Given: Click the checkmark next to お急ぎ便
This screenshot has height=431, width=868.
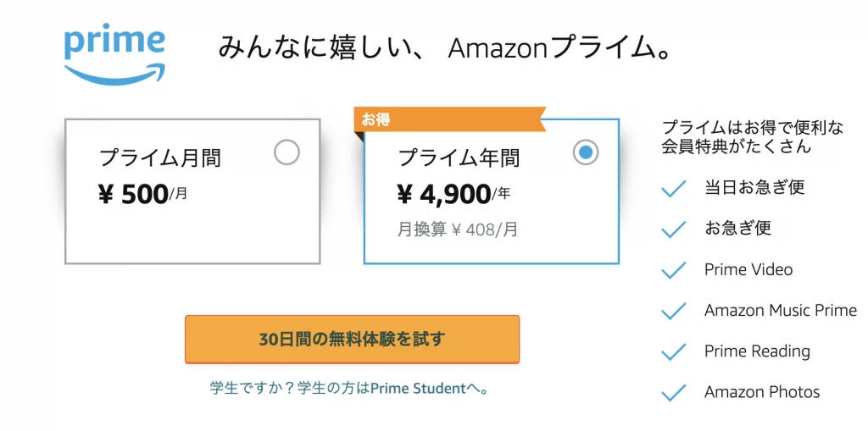Looking at the screenshot, I should click(674, 229).
